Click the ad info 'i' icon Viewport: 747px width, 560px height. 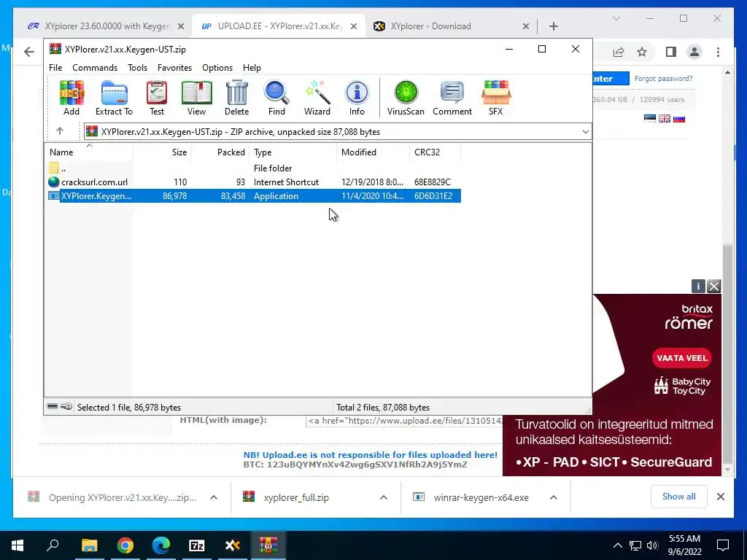pyautogui.click(x=698, y=286)
